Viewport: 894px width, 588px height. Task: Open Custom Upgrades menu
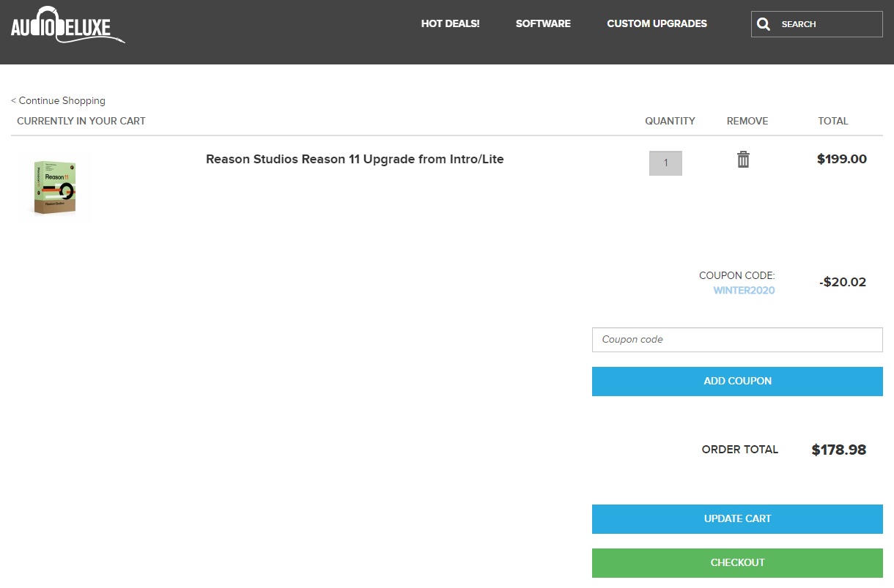[x=657, y=23]
